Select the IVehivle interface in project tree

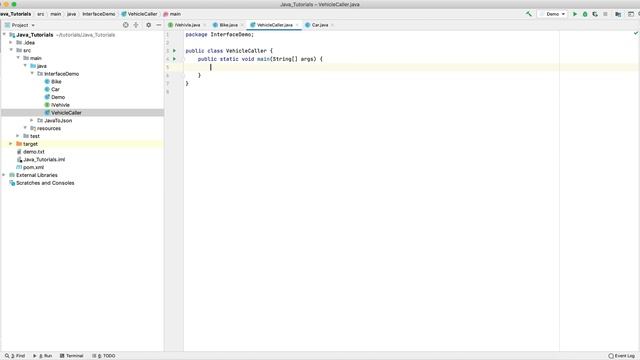pyautogui.click(x=60, y=105)
